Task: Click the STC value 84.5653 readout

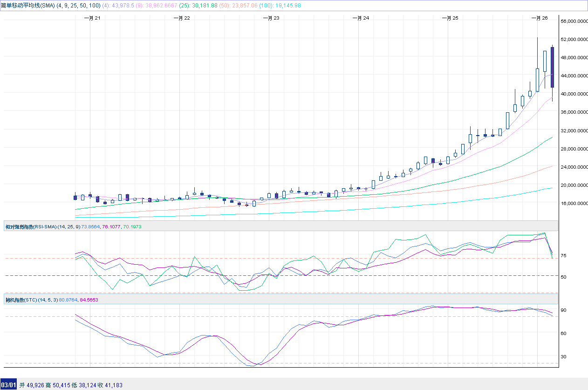Action: coord(89,300)
